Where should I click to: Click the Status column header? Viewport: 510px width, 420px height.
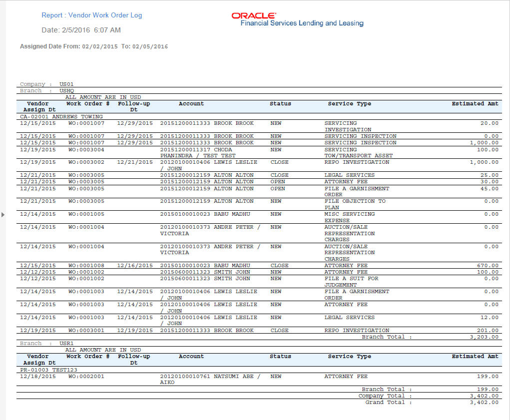pos(280,103)
